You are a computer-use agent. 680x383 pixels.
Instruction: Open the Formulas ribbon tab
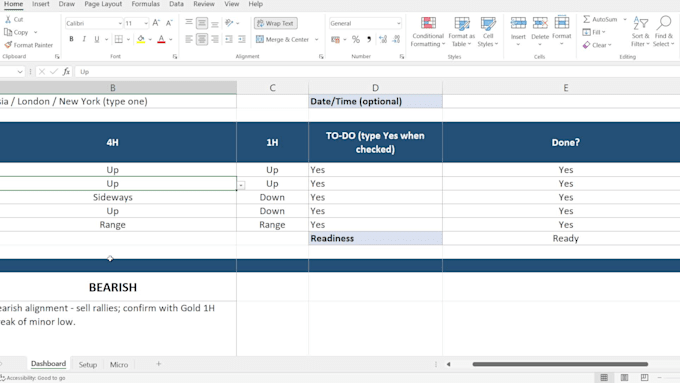145,4
